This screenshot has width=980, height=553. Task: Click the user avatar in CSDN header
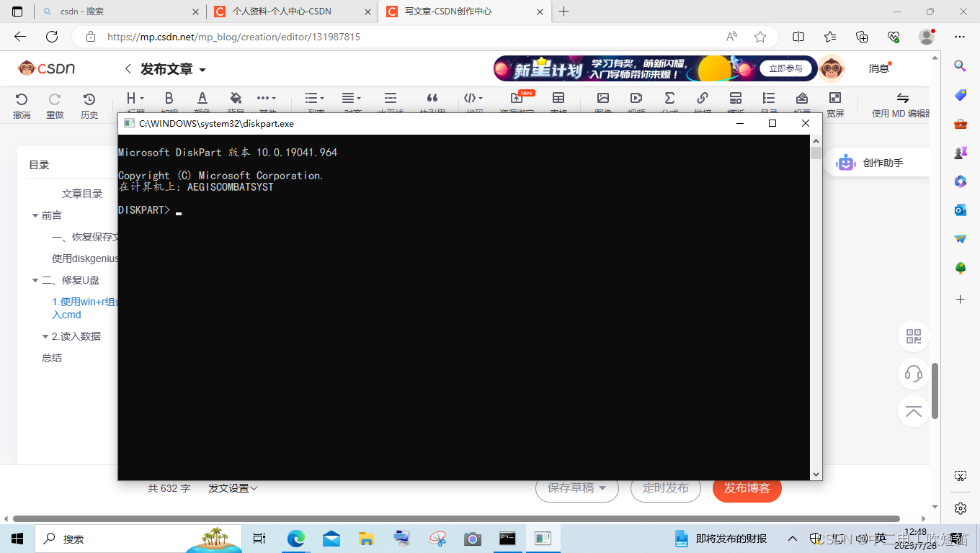click(832, 68)
